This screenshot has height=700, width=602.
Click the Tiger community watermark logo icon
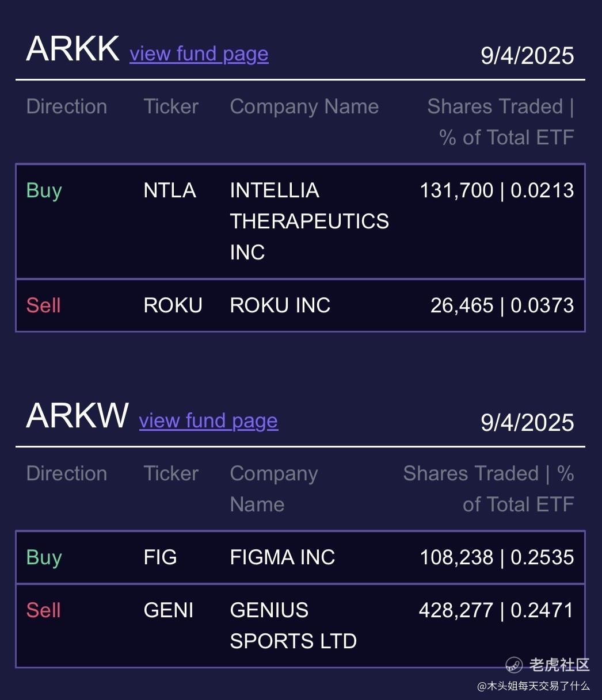514,665
